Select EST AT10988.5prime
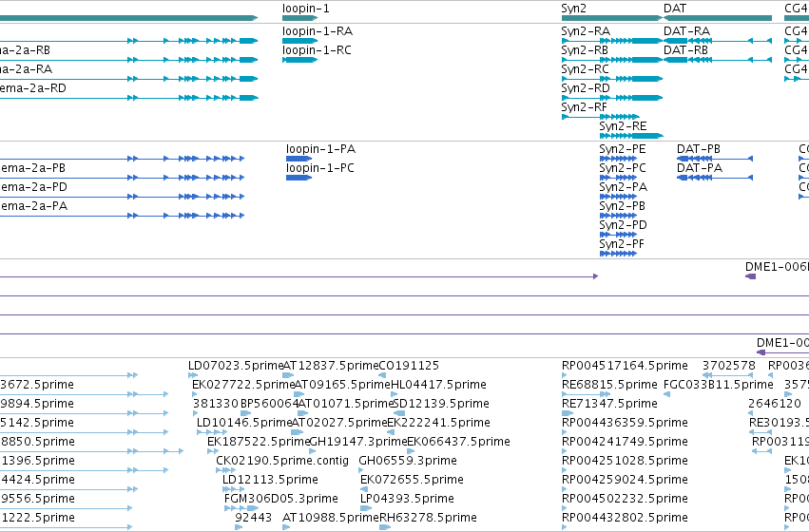The width and height of the screenshot is (809, 532). pos(331,518)
